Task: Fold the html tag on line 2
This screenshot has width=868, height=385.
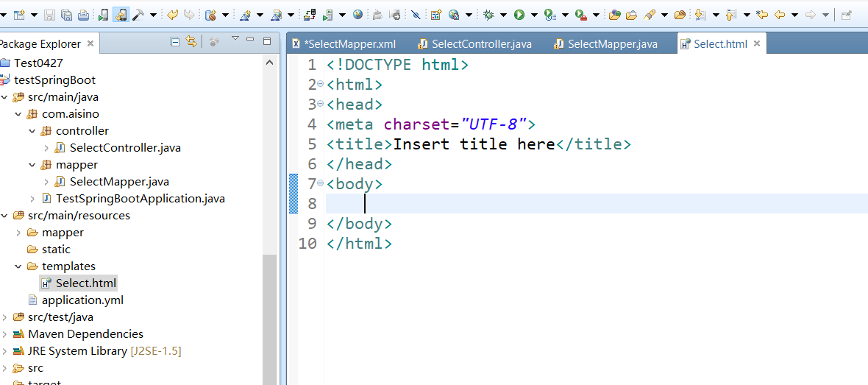Action: pos(321,85)
